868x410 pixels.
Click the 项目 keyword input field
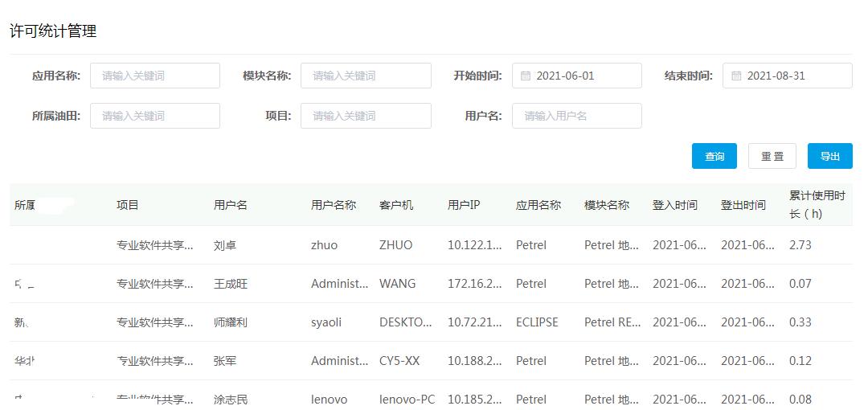[x=366, y=116]
